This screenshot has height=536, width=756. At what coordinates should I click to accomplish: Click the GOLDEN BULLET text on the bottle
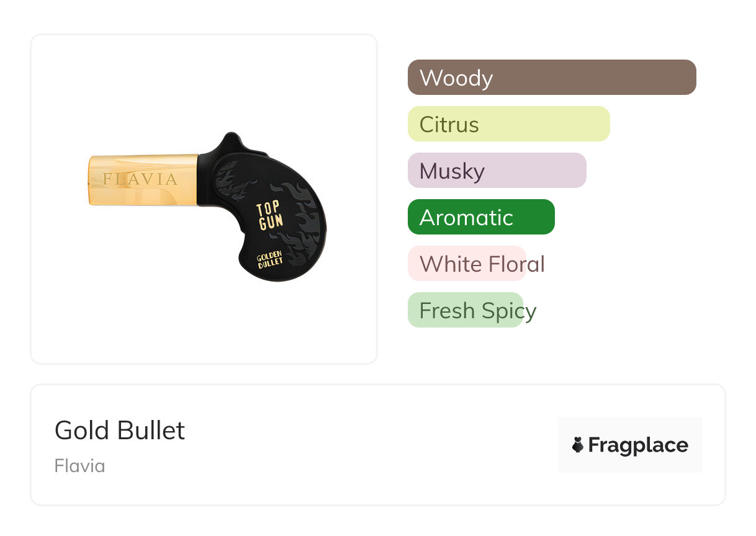270,259
